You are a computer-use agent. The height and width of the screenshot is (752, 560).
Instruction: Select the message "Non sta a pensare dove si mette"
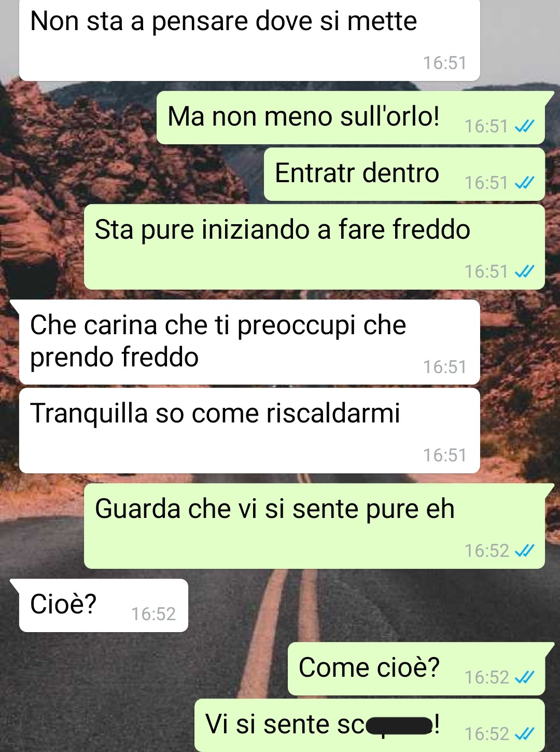pyautogui.click(x=249, y=40)
